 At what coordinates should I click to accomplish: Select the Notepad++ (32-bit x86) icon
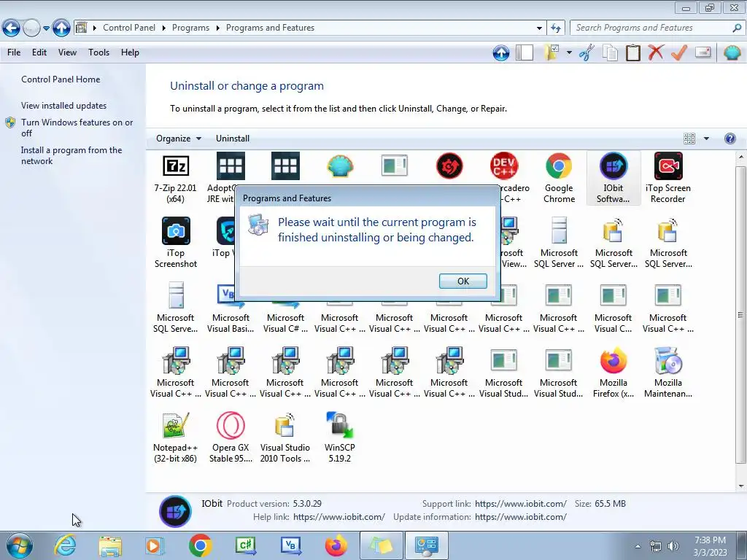[176, 438]
